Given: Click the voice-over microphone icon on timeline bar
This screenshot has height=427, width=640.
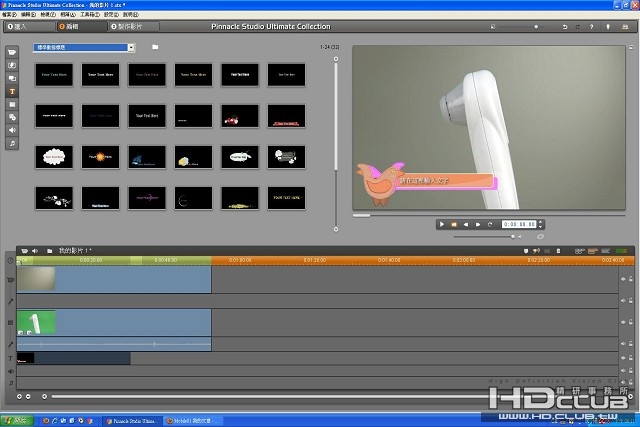Looking at the screenshot, I should 536,251.
